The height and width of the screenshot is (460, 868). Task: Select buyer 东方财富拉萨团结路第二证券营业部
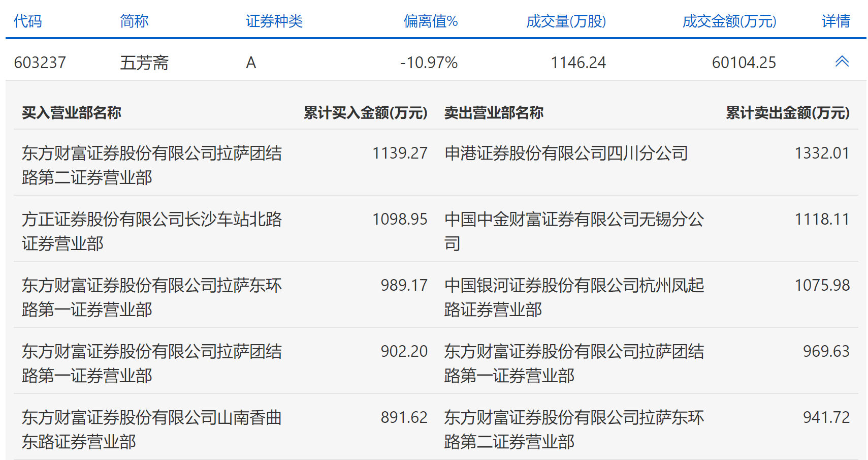pos(152,165)
